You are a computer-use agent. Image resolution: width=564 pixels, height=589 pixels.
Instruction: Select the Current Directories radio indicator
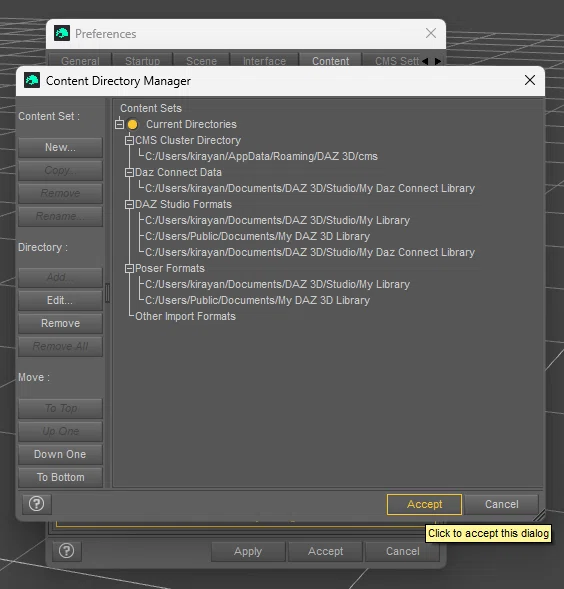tap(132, 124)
